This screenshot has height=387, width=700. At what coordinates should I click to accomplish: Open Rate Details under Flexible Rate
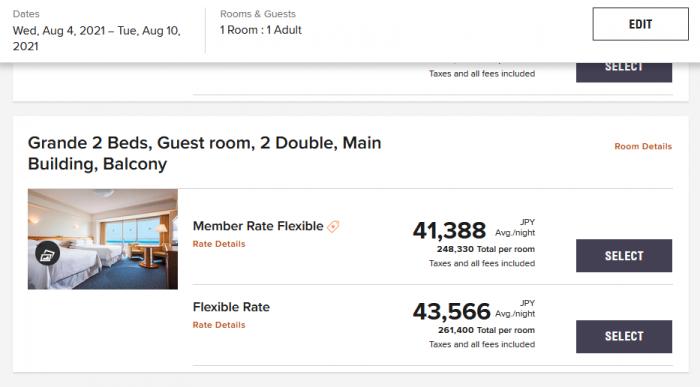[219, 325]
